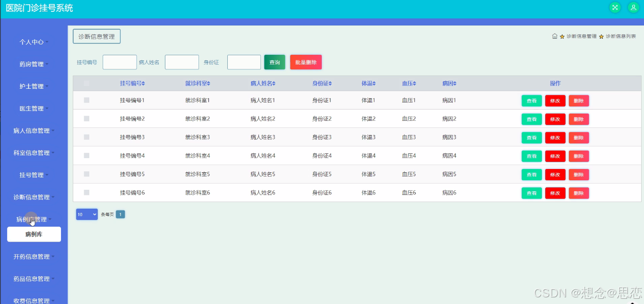Image resolution: width=644 pixels, height=304 pixels.
Task: Check the row checkbox for 挂号编号3
Action: tap(86, 137)
